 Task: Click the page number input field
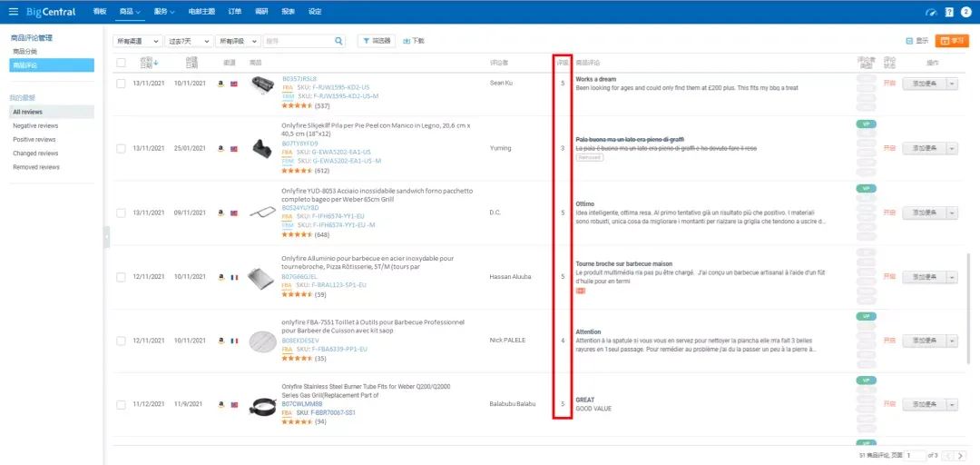tap(916, 456)
